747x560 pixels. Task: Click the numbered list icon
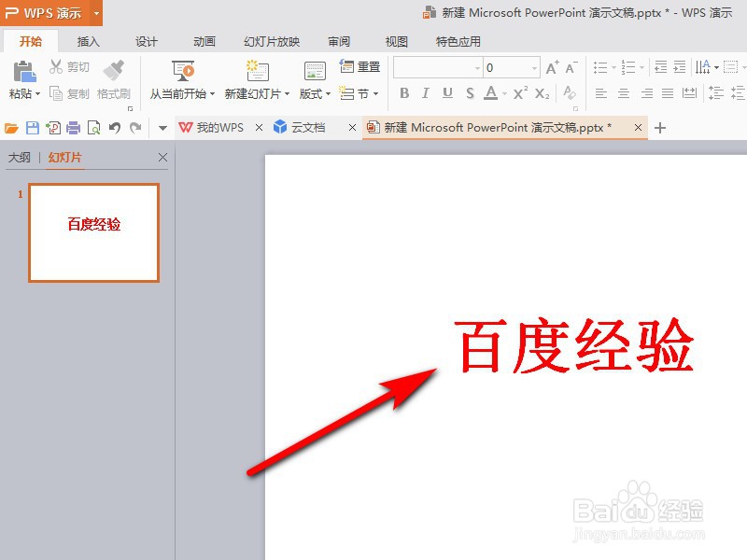pyautogui.click(x=628, y=67)
